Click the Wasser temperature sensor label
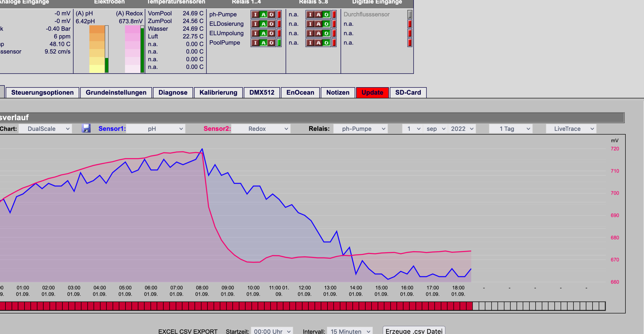The width and height of the screenshot is (644, 334). coord(158,29)
